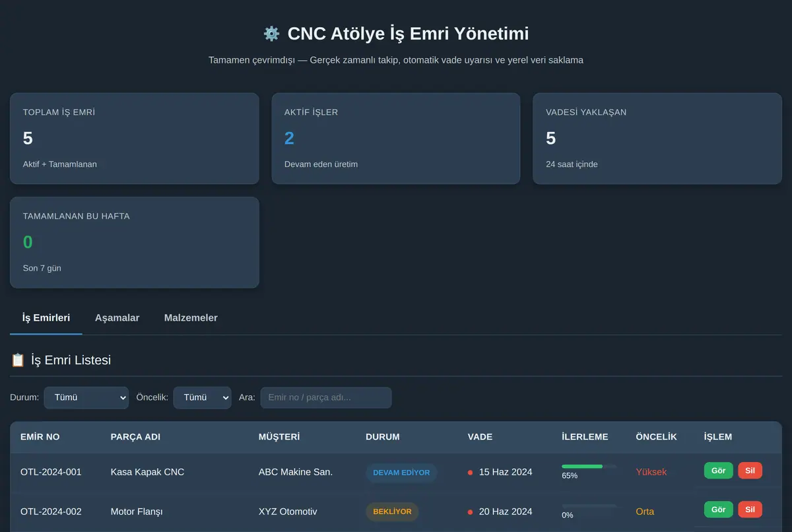The width and height of the screenshot is (792, 532).
Task: Click the BEKLİYOR status badge
Action: pos(392,512)
